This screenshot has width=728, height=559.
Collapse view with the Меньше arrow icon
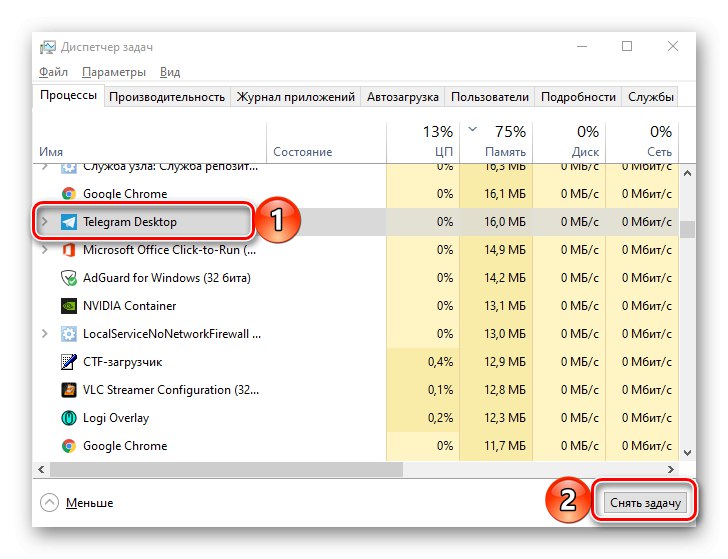coord(49,502)
